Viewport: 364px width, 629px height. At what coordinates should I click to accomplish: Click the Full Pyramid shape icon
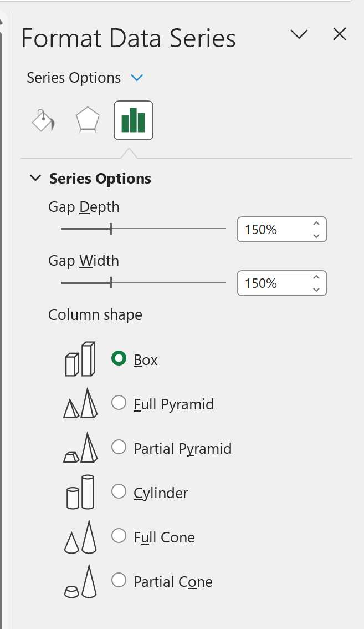point(80,403)
